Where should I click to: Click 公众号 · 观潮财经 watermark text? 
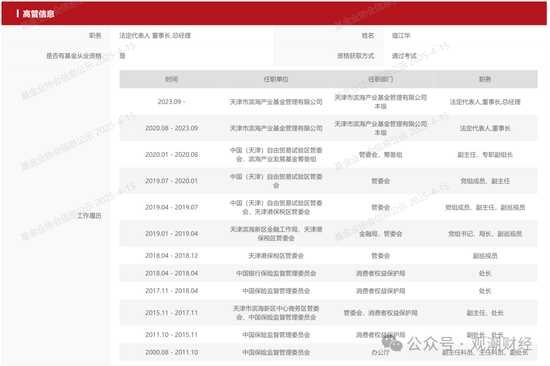469,344
